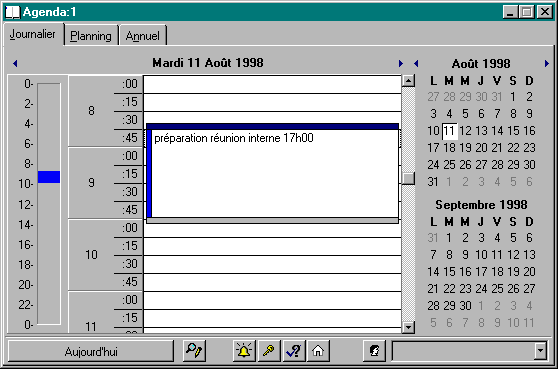The width and height of the screenshot is (558, 369).
Task: Select August 25 in the Août calendar
Action: click(x=449, y=165)
